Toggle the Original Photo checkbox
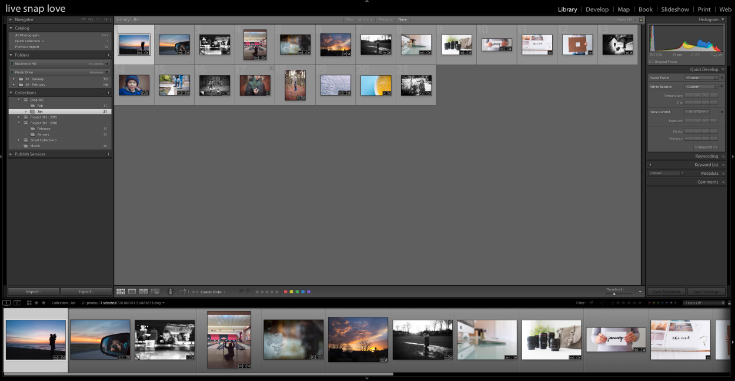Image resolution: width=735 pixels, height=381 pixels. pos(651,62)
